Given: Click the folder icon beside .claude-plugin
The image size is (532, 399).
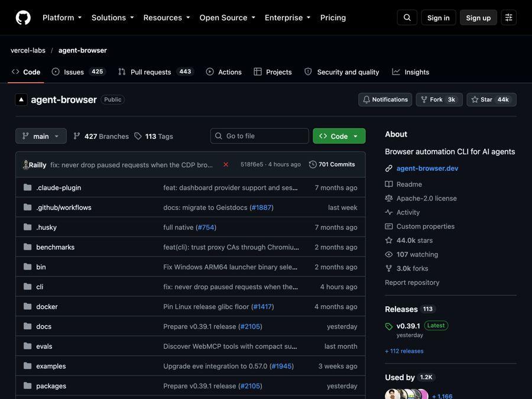Looking at the screenshot, I should point(27,187).
